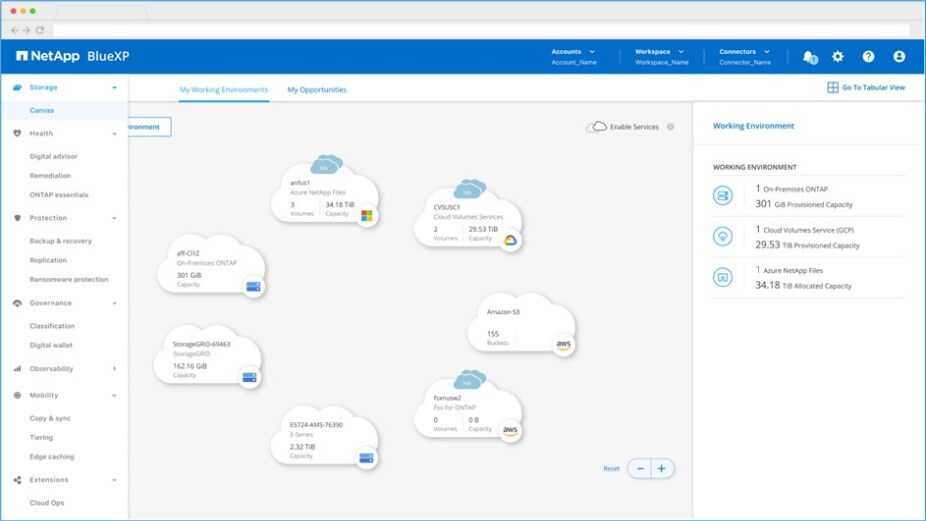Open the notifications bell icon
Screen dimensions: 926x521
[809, 57]
